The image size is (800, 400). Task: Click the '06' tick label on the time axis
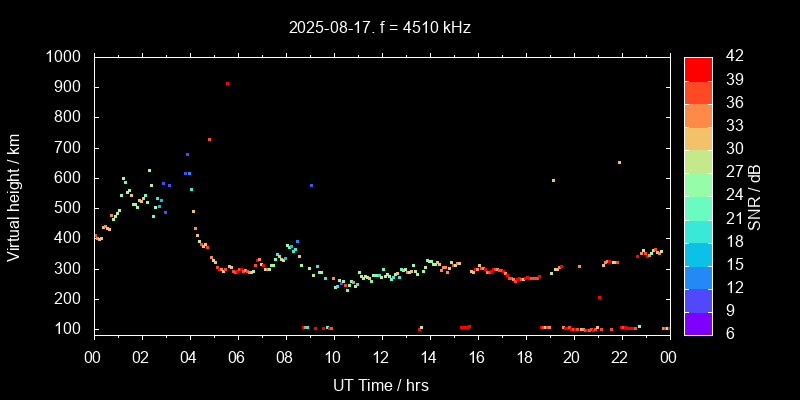tap(237, 358)
